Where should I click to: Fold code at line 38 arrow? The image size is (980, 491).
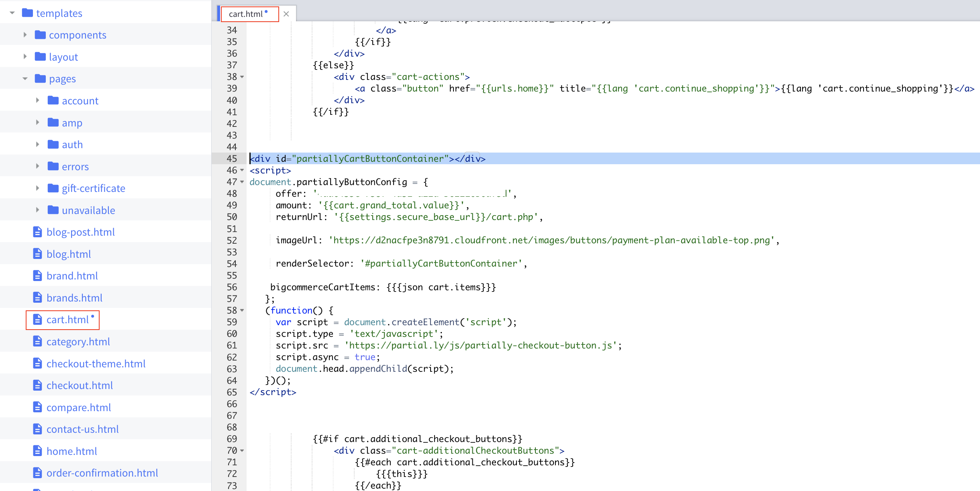pos(242,77)
